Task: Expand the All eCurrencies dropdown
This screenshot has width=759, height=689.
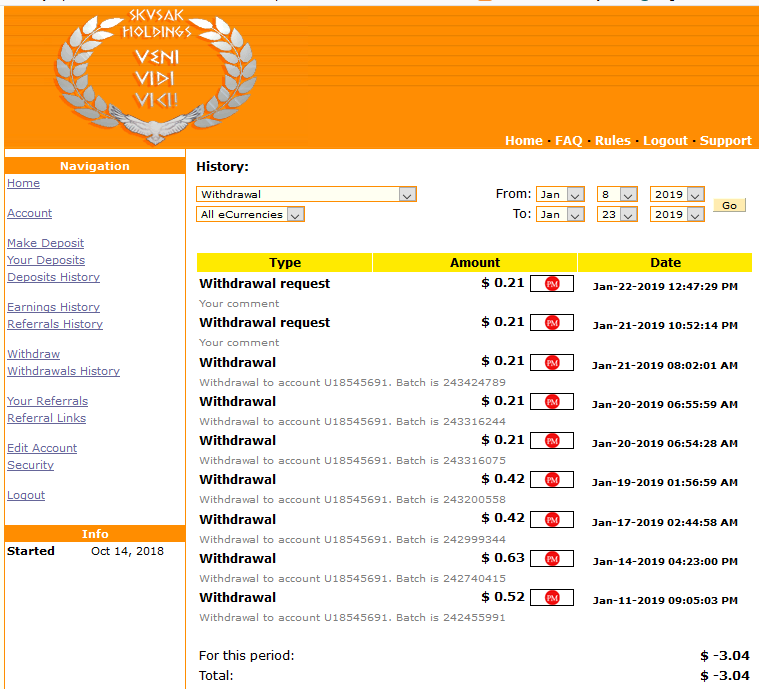Action: tap(250, 214)
